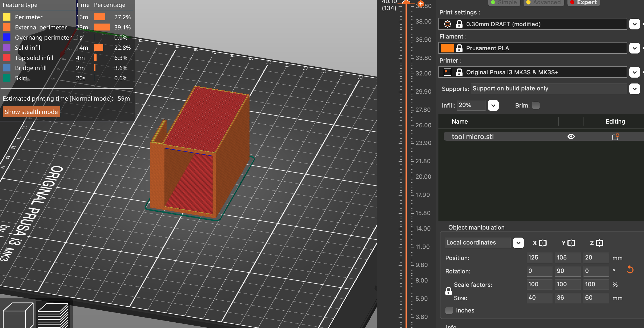Click the add color change plus icon
Screen dimensions: 644x328
(421, 4)
